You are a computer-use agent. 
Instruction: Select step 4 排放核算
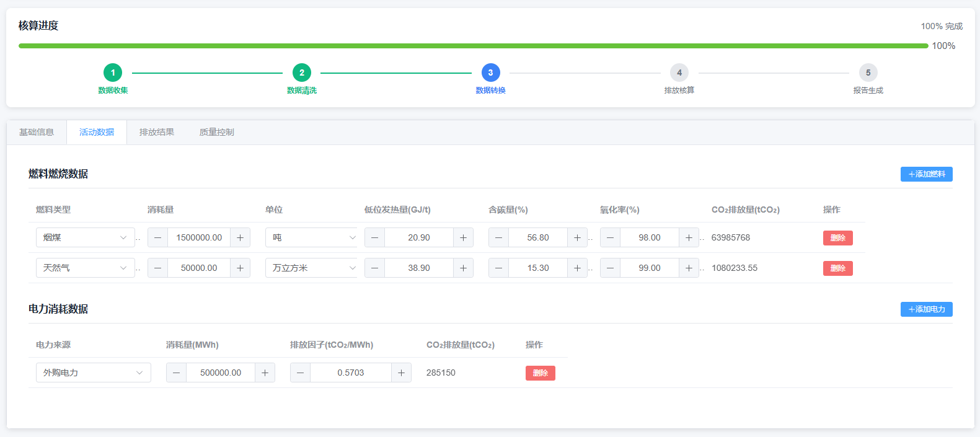pyautogui.click(x=679, y=80)
